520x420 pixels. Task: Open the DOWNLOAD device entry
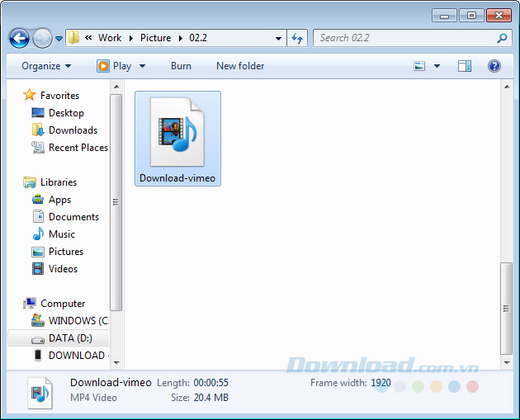(78, 355)
